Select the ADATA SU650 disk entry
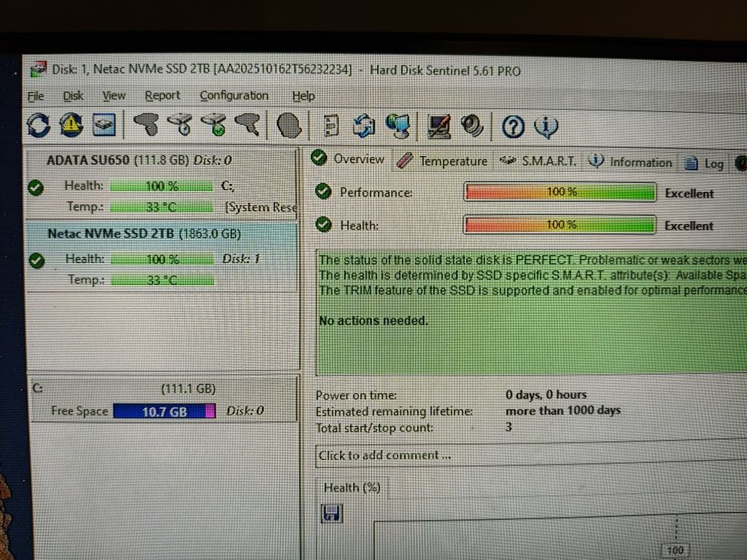Viewport: 747px width, 560px height. click(161, 184)
